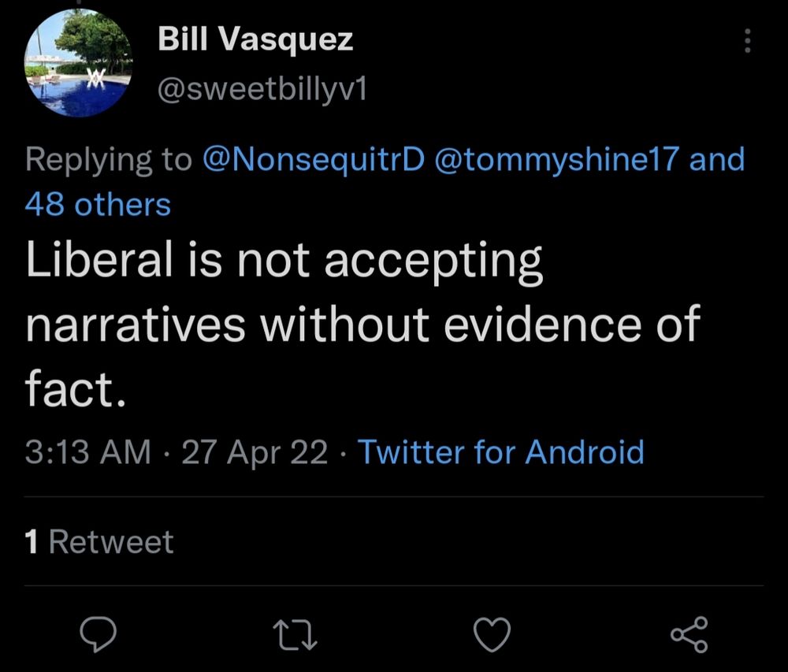
Task: Click the date 27 Apr 22
Action: tap(255, 452)
